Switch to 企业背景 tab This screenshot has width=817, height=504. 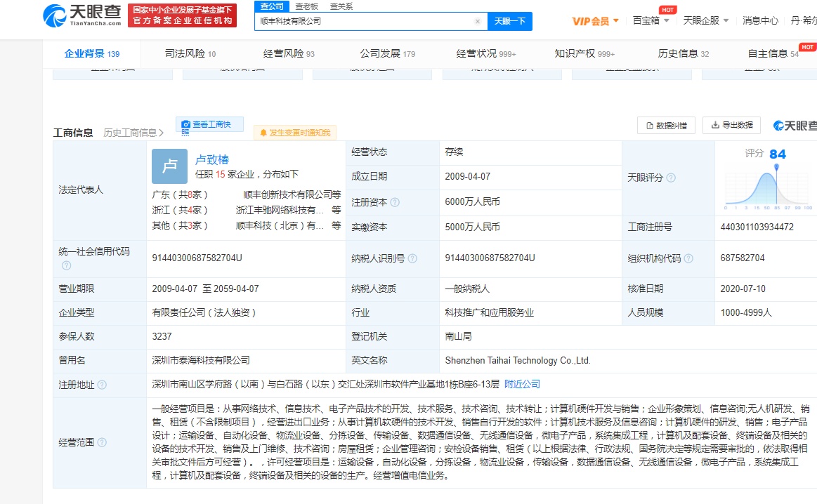pos(92,53)
